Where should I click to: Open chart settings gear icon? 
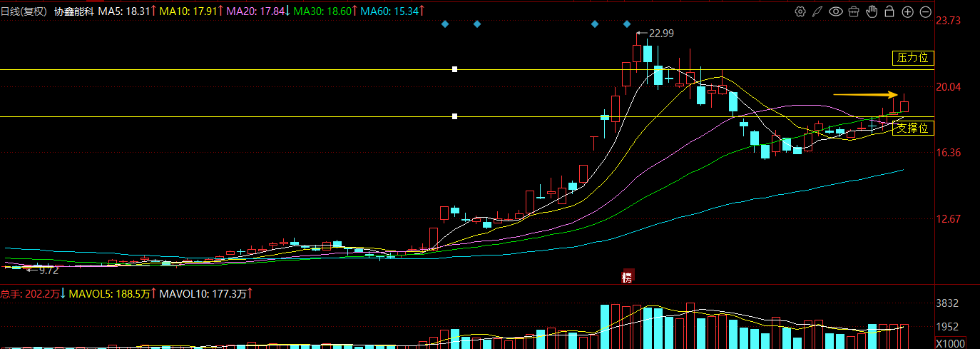(x=800, y=11)
